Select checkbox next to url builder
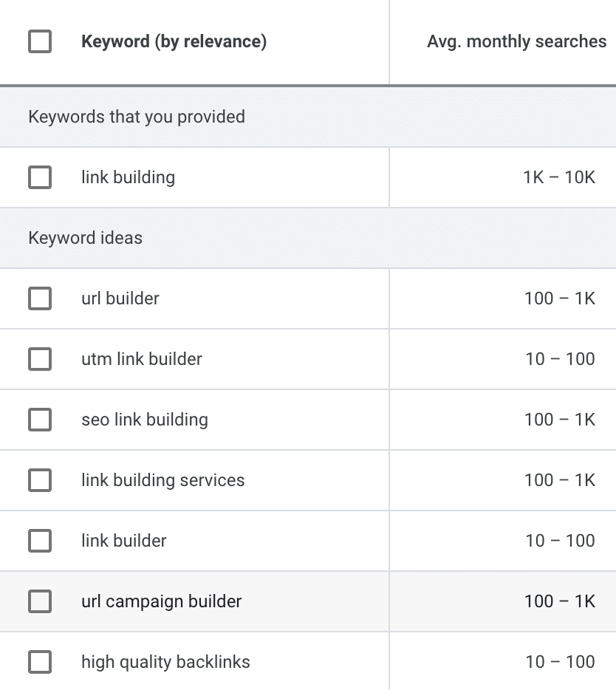 40,298
